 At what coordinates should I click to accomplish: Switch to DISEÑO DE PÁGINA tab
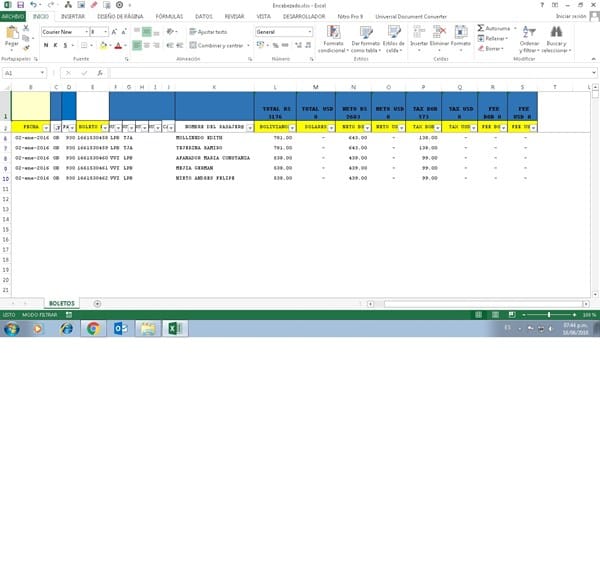(x=120, y=16)
